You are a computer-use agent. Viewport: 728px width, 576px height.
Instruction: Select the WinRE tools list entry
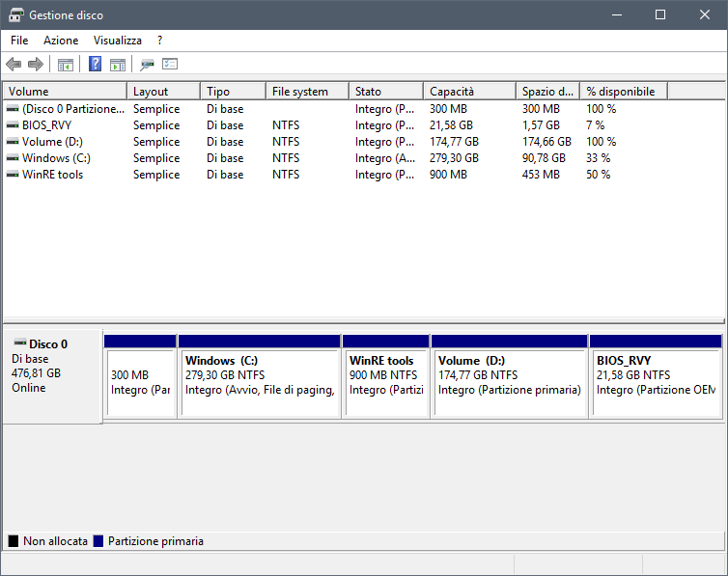[52, 175]
